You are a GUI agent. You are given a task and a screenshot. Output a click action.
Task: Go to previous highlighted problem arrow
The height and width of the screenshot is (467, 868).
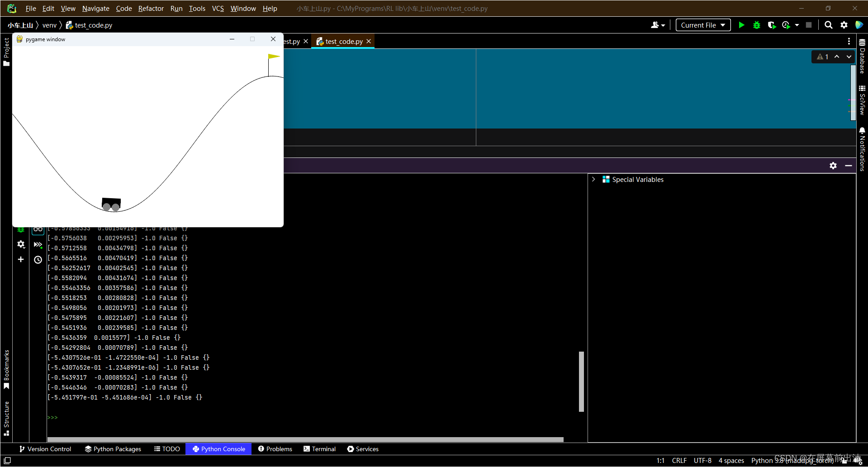837,57
